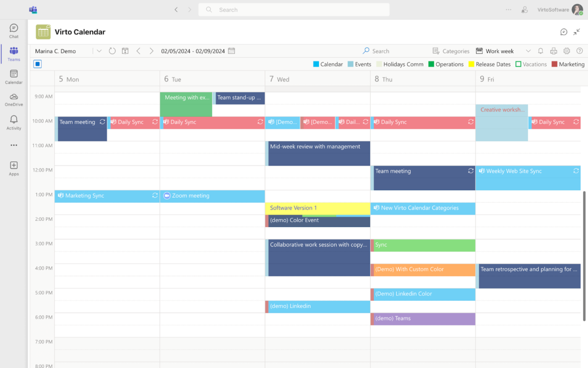
Task: Open the green Sync event on Thursday
Action: 423,245
